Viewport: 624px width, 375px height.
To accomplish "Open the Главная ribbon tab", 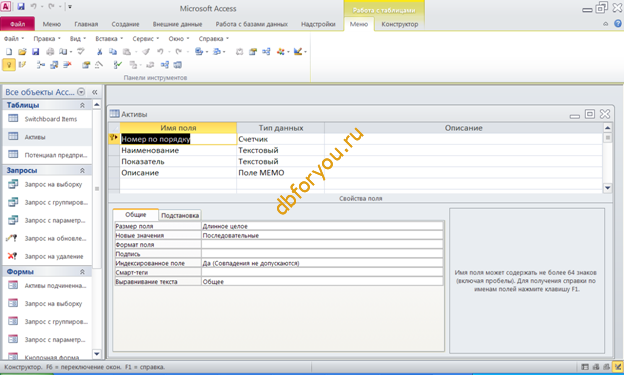I will pos(86,24).
